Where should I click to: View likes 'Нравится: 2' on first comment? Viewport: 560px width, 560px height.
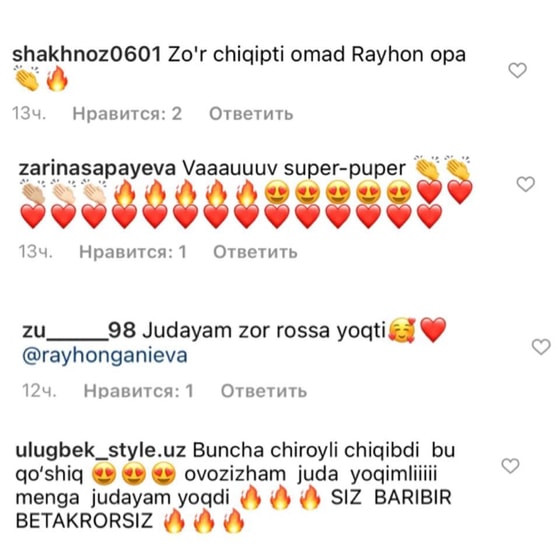(x=127, y=114)
